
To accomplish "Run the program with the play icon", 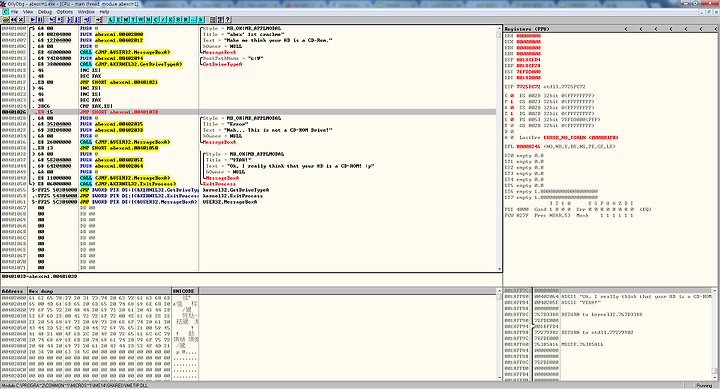I will (x=33, y=20).
